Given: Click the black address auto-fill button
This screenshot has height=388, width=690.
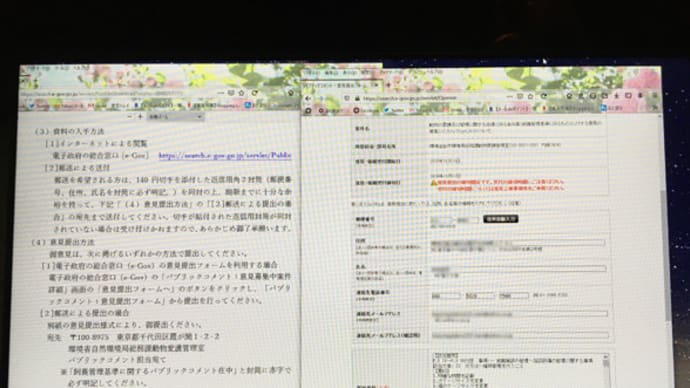Looking at the screenshot, I should pyautogui.click(x=500, y=219).
